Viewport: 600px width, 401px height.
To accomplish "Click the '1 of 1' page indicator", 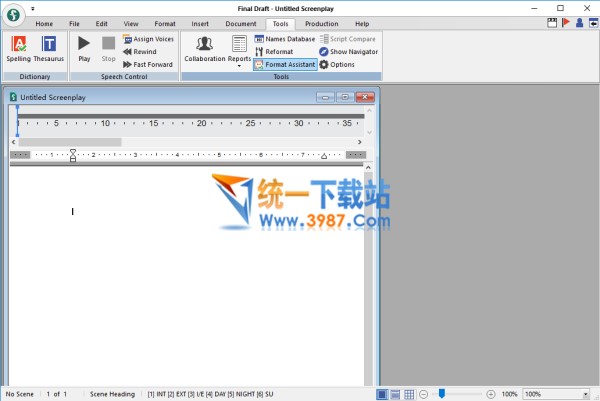I will (57, 394).
